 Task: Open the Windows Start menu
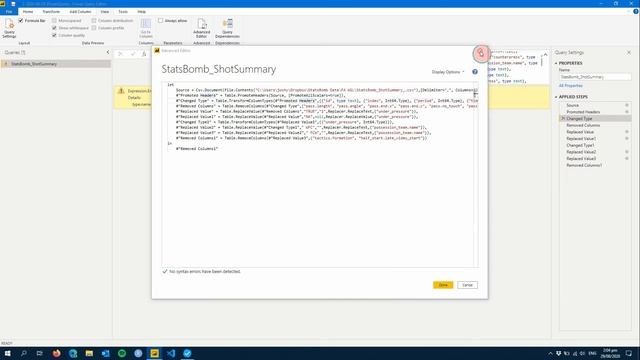coord(7,353)
